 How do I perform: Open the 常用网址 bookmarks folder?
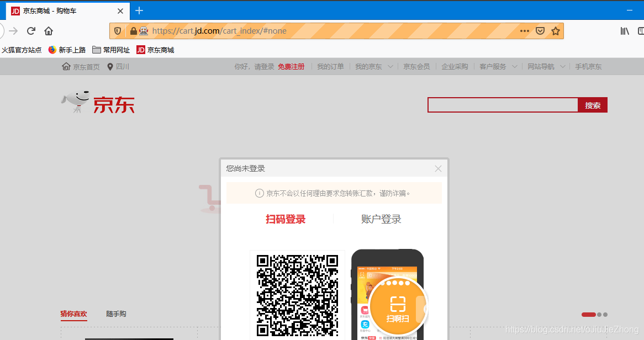[110, 49]
